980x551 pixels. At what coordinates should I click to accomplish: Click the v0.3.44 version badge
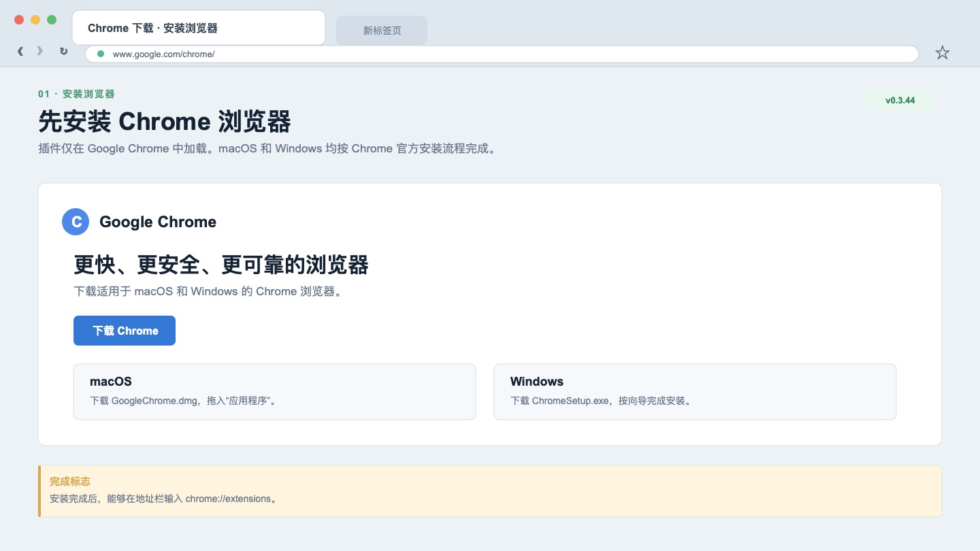[900, 101]
